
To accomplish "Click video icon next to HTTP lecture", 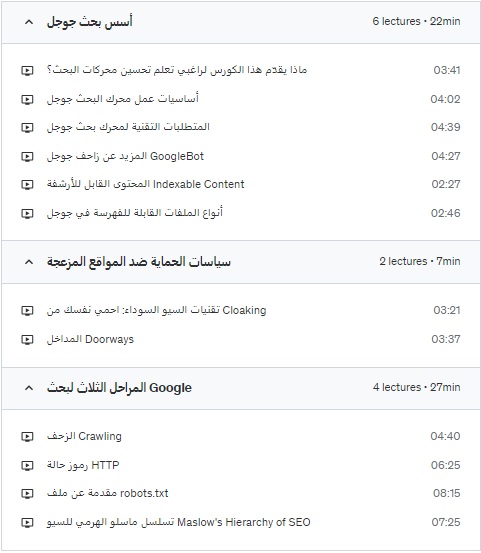I will click(x=27, y=466).
